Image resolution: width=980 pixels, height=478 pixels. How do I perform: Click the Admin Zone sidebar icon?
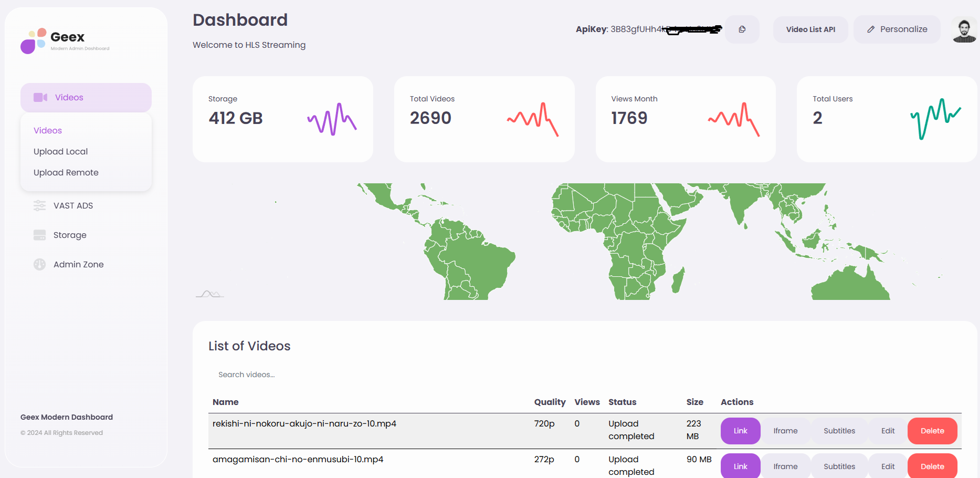point(40,265)
